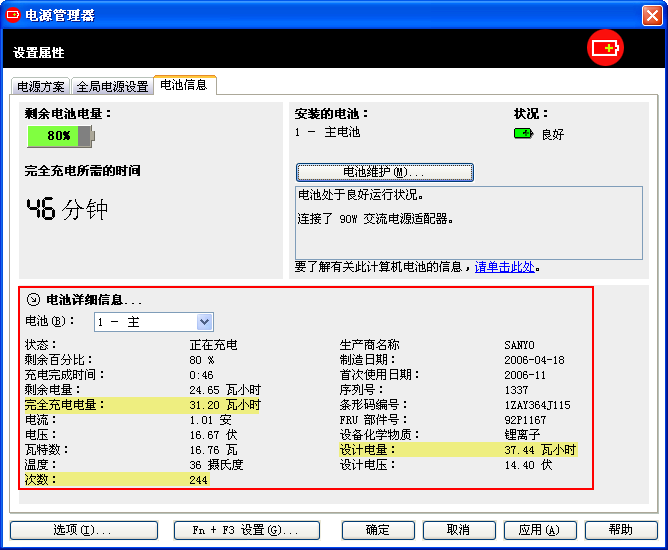This screenshot has width=668, height=550.
Task: Click the 正在充电 status value
Action: (x=213, y=345)
